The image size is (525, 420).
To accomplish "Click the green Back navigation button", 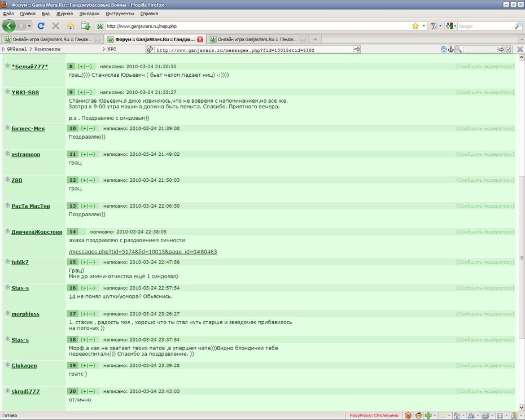I will [8, 26].
